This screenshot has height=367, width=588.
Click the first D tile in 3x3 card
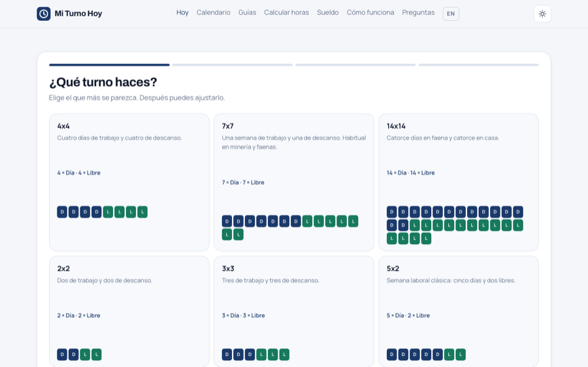(227, 354)
